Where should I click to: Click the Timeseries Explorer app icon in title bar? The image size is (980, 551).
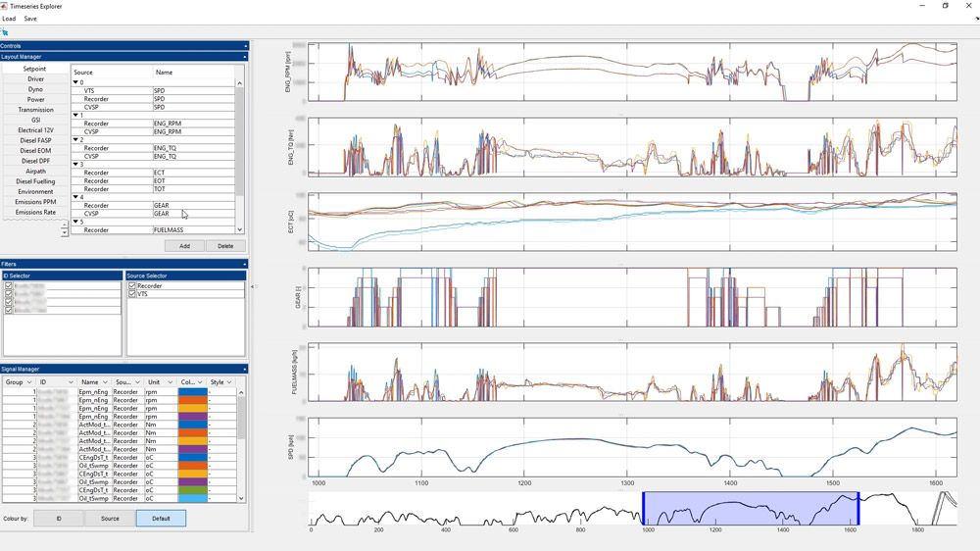(x=5, y=6)
